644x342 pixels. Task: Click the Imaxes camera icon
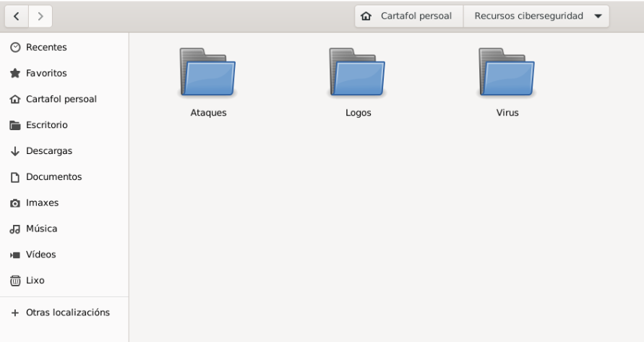point(15,203)
